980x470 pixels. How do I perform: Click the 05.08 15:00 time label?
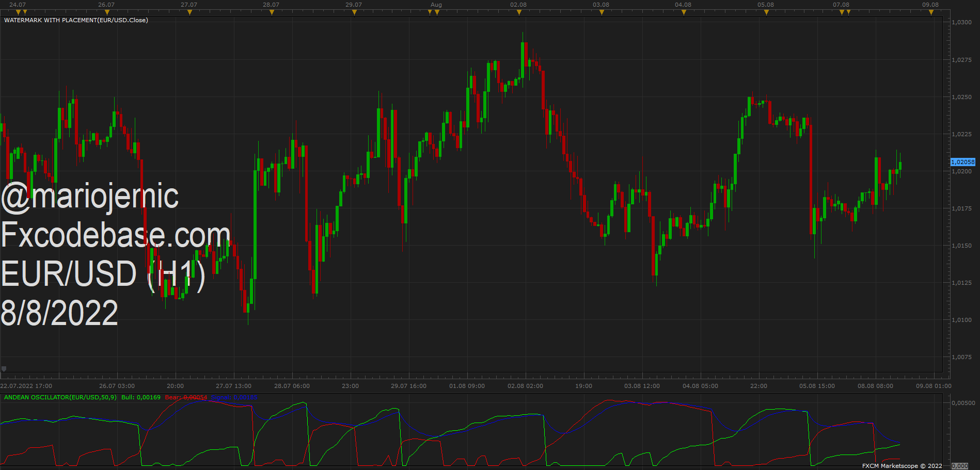point(817,386)
